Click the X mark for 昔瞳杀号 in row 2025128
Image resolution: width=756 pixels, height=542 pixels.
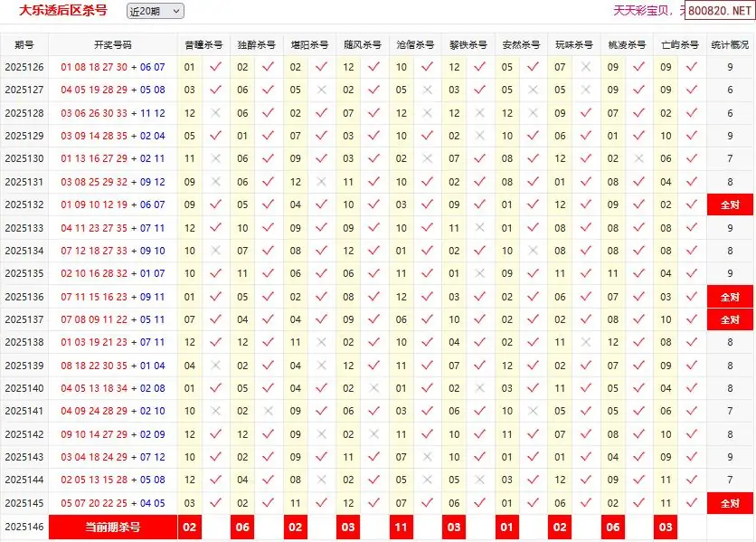(x=215, y=113)
